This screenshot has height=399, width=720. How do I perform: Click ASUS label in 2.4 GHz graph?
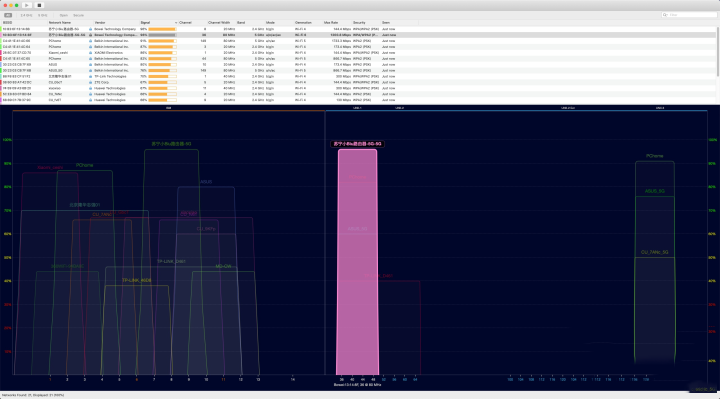pyautogui.click(x=206, y=182)
